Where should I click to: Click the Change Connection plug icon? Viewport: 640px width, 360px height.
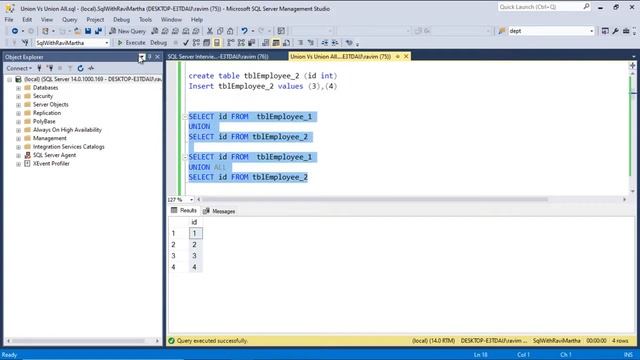[x=25, y=42]
